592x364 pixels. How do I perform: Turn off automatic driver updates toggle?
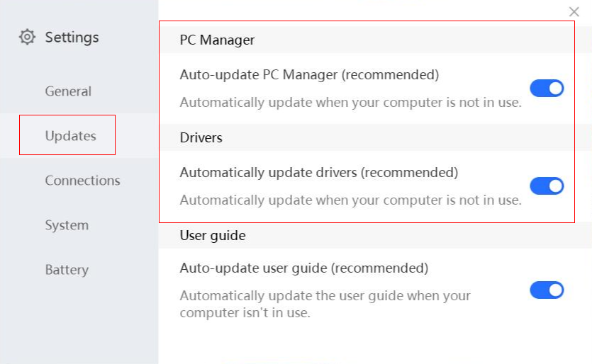point(547,186)
